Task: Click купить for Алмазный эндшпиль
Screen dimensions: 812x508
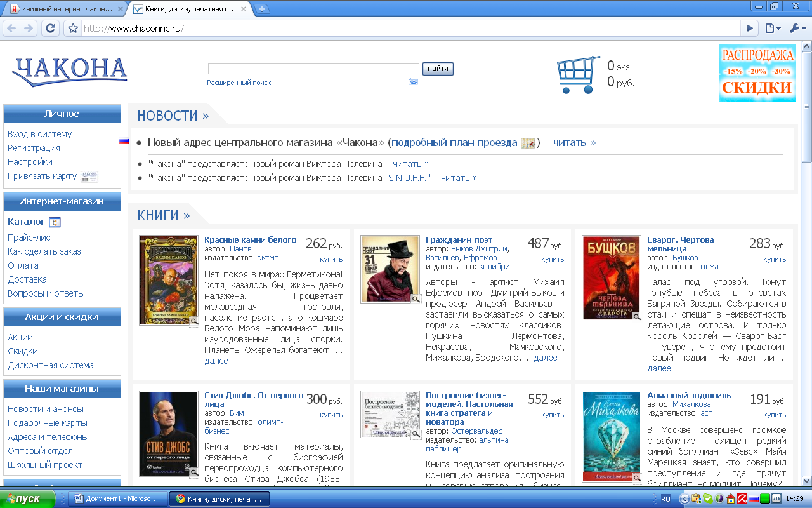Action: click(775, 415)
